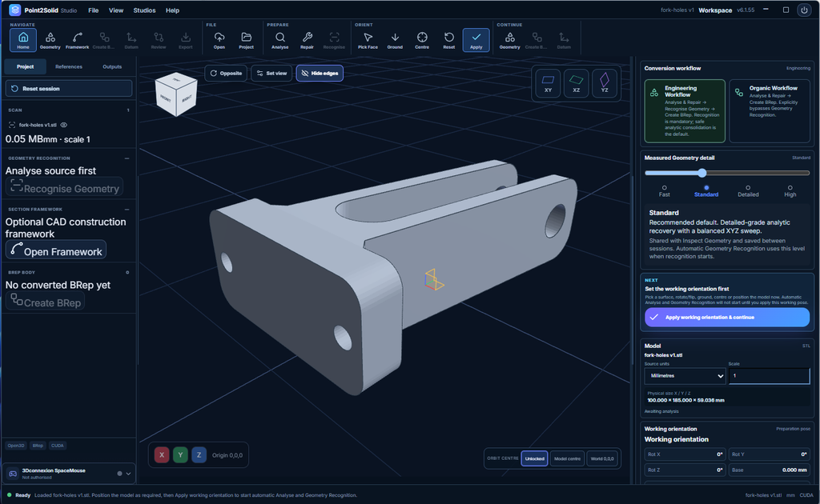This screenshot has width=820, height=504.
Task: Set orbit centre to World 0,0,0
Action: (x=602, y=458)
